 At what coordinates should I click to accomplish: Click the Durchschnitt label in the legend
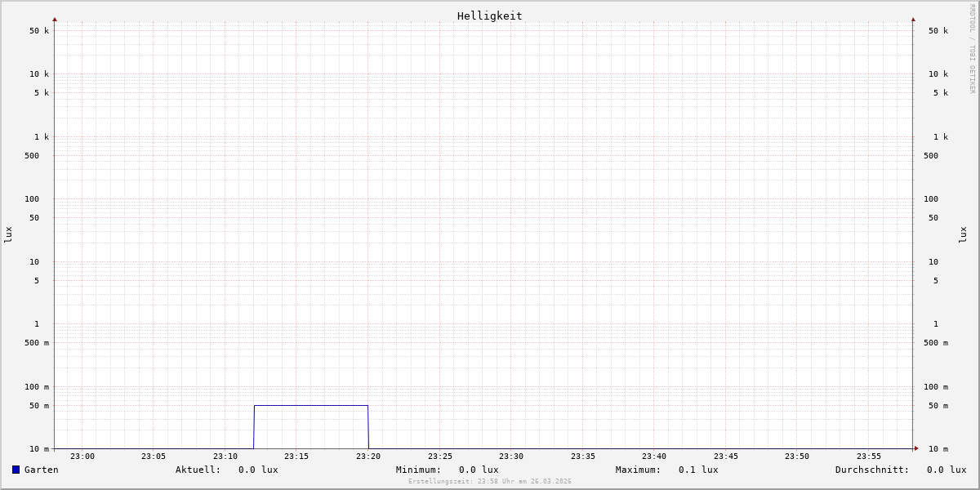(x=872, y=470)
